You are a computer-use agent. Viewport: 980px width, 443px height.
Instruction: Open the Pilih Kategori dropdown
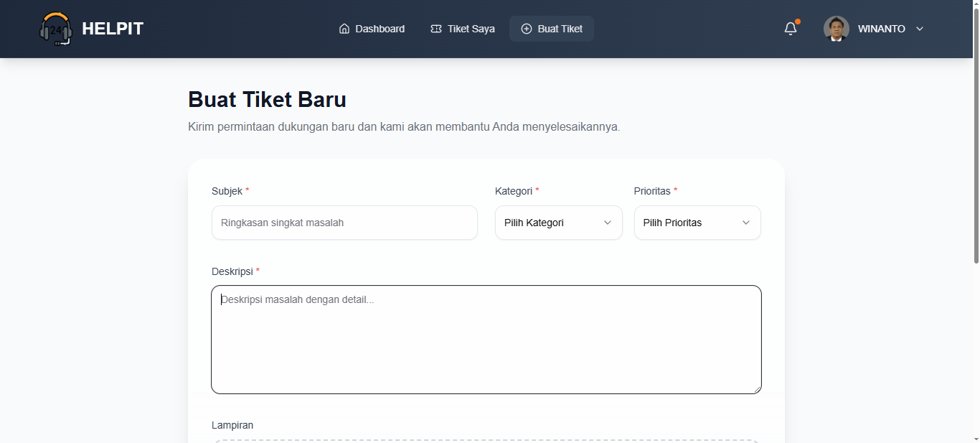(558, 223)
